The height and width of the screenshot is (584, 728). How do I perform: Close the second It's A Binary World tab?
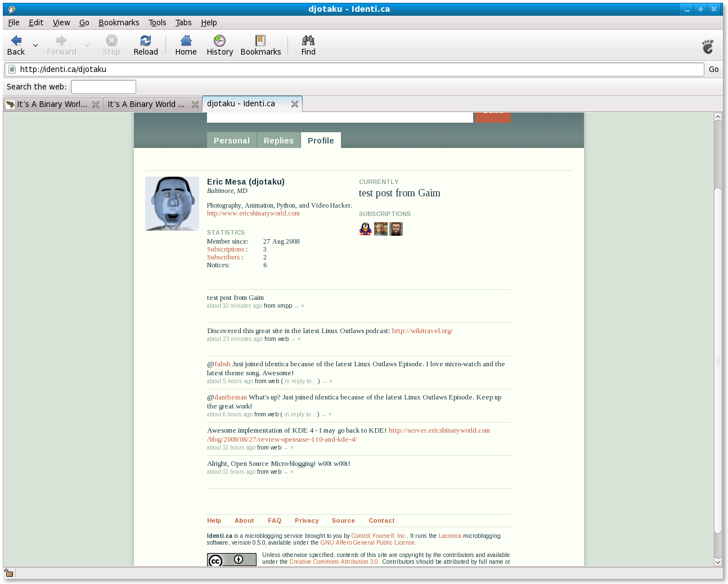(x=195, y=105)
